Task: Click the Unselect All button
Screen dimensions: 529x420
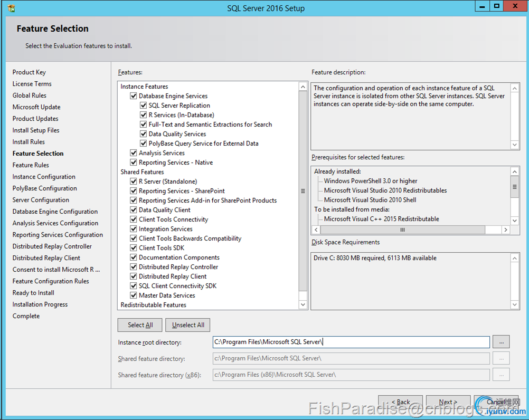Action: tap(188, 325)
